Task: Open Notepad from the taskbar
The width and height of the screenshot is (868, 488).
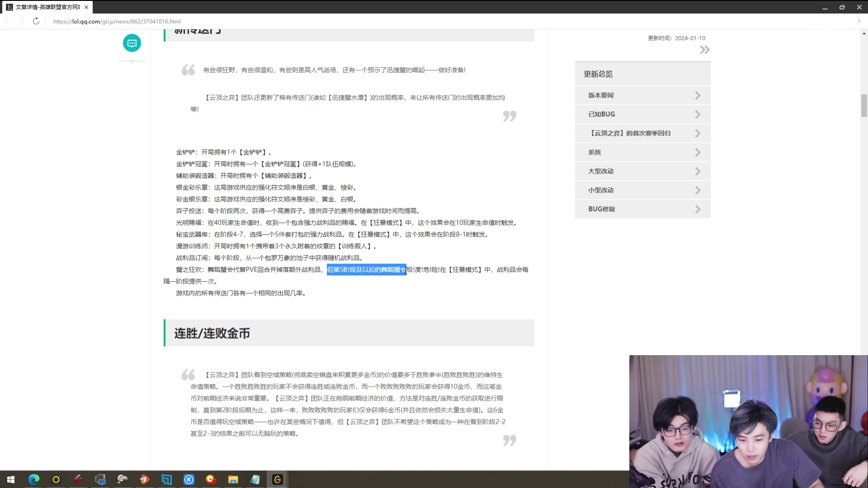Action: coord(255,479)
